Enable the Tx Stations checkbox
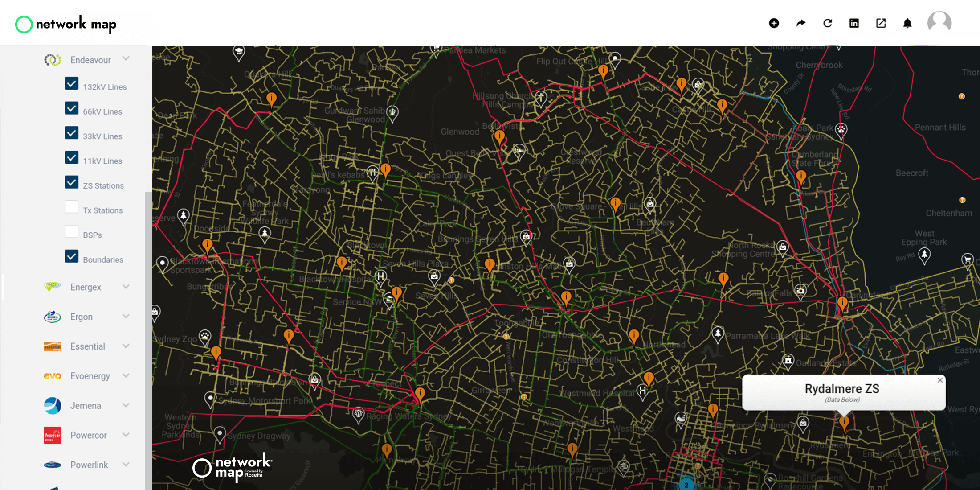Image resolution: width=980 pixels, height=490 pixels. click(x=72, y=207)
